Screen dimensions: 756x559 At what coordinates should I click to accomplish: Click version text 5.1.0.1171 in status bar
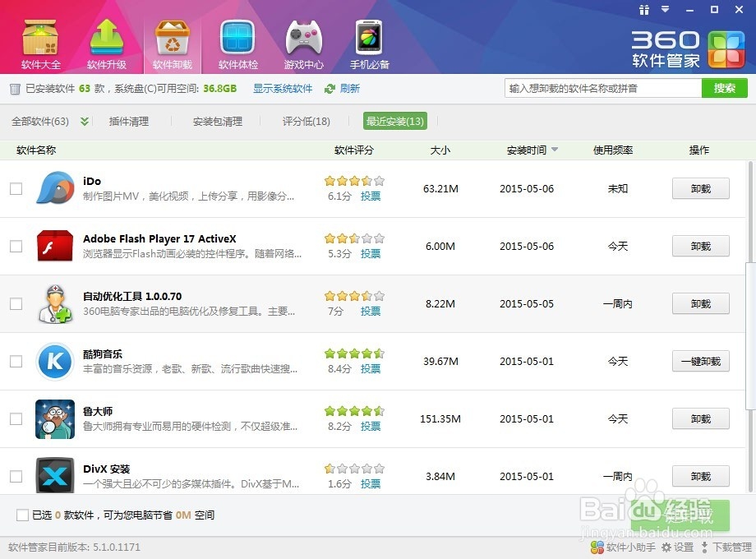pyautogui.click(x=116, y=547)
